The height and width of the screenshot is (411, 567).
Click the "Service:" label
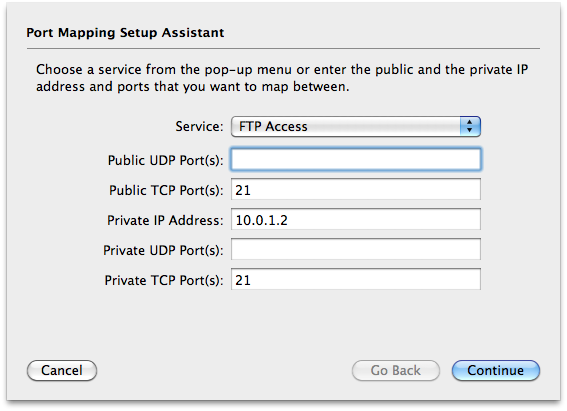199,127
